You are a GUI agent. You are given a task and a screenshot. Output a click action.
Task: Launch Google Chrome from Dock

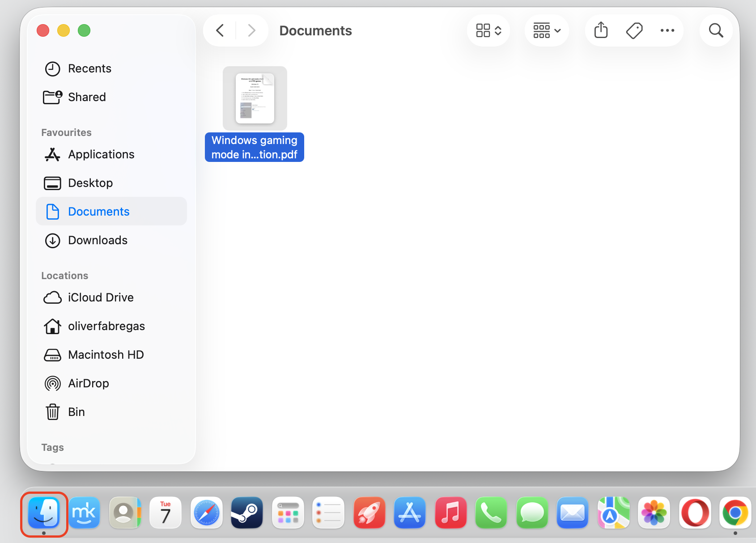[x=735, y=513]
